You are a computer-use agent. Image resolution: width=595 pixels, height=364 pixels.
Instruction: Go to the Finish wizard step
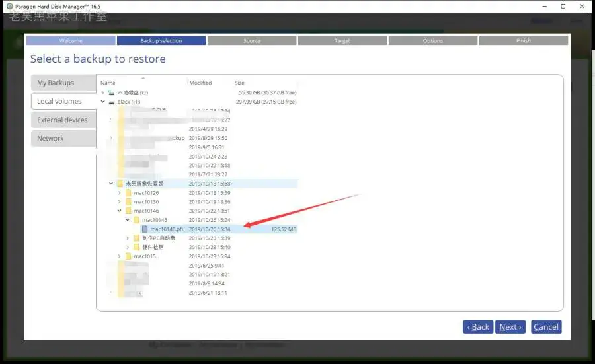pos(524,40)
